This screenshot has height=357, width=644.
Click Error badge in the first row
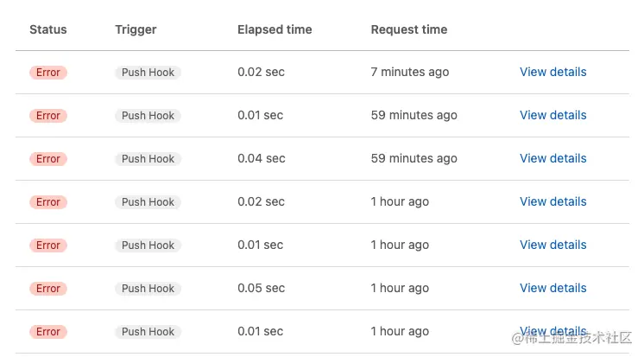(48, 73)
